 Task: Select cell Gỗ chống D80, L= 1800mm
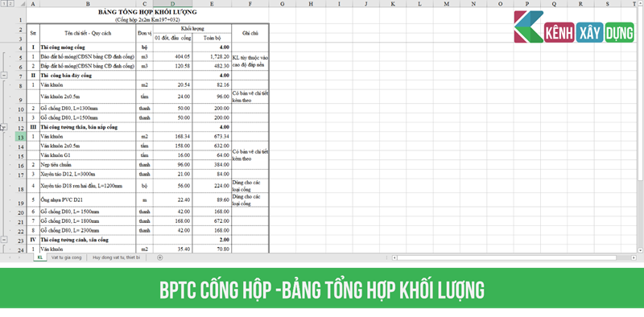tap(88, 221)
